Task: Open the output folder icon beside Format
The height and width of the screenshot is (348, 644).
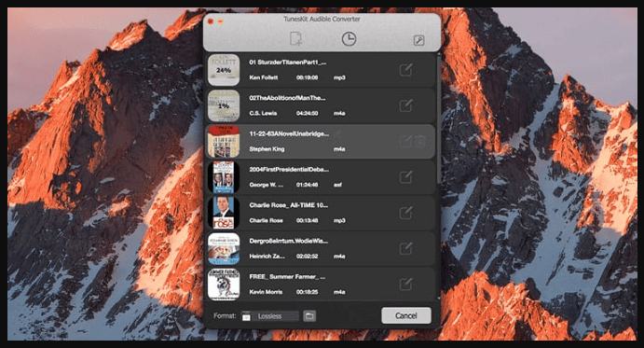Action: coord(309,316)
